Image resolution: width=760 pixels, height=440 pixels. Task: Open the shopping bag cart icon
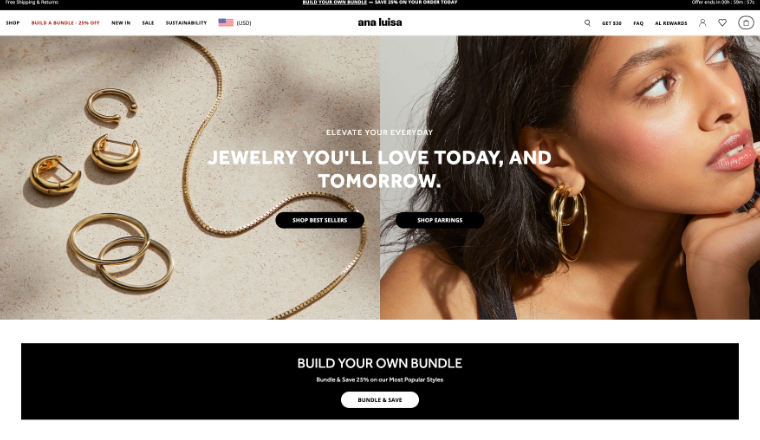(x=746, y=23)
